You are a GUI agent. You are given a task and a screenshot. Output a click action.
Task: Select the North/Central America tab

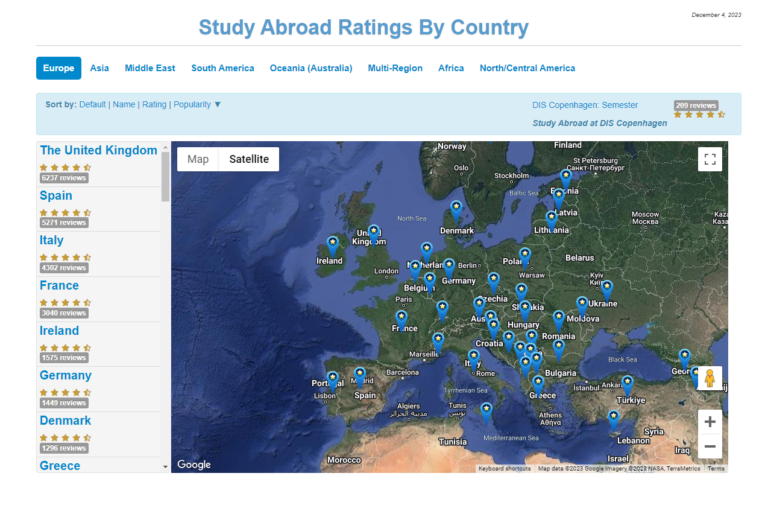click(528, 68)
